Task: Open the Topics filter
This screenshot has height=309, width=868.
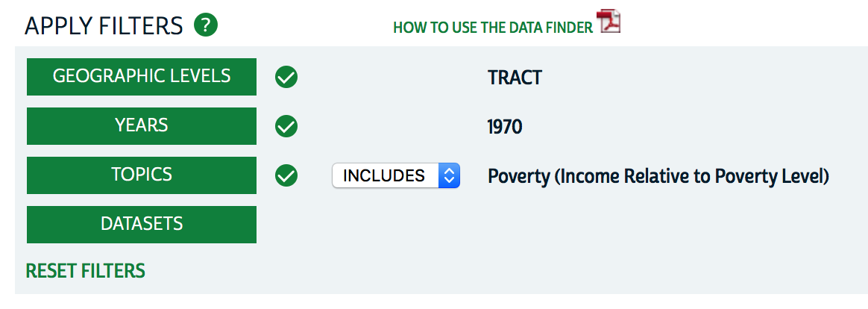Action: click(142, 175)
